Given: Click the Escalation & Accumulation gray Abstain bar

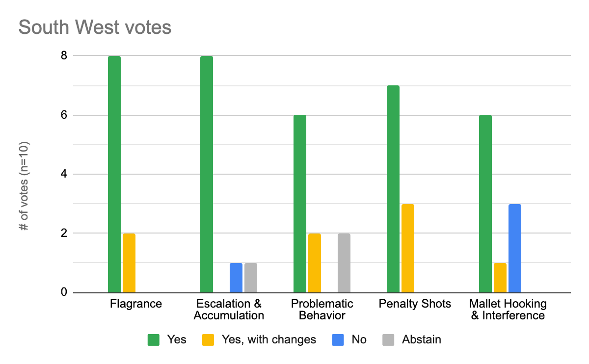Looking at the screenshot, I should coord(251,278).
